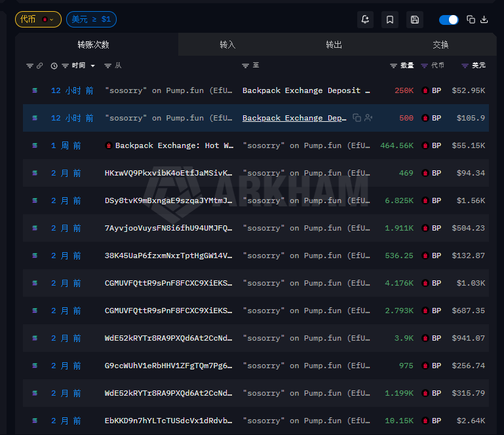Click sender 38K45UaP6fzxmNxrTptHgGW14V…
The height and width of the screenshot is (435, 504).
(x=168, y=255)
